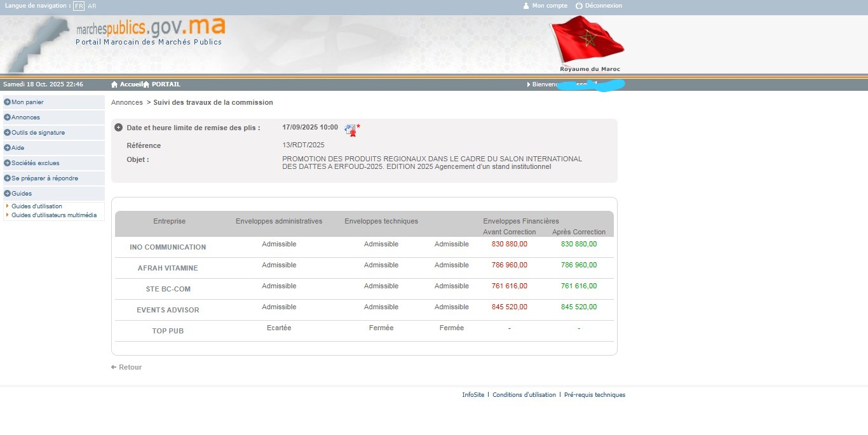
Task: Click the user icon beside Mon compte
Action: pos(526,6)
